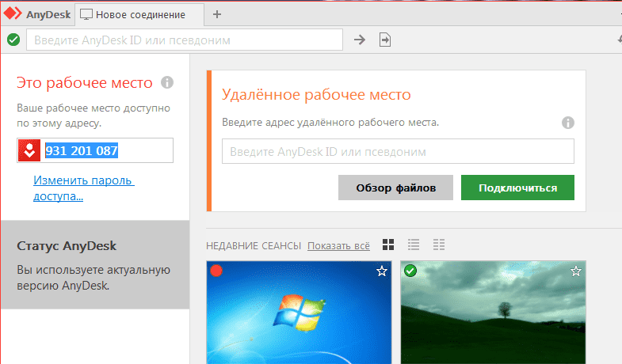Image resolution: width=622 pixels, height=364 pixels.
Task: Click the green Подключиться button
Action: pyautogui.click(x=517, y=188)
